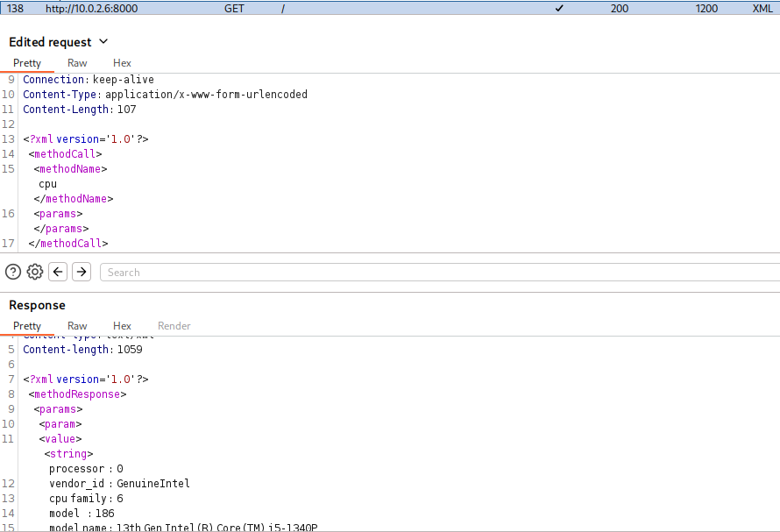This screenshot has width=780, height=532.
Task: Open help icon beside request search bar
Action: pos(13,272)
